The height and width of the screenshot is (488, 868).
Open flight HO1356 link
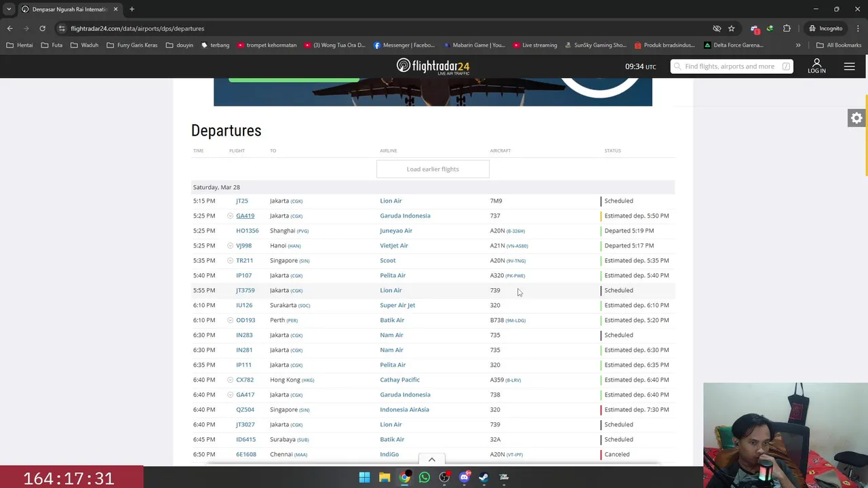point(247,230)
